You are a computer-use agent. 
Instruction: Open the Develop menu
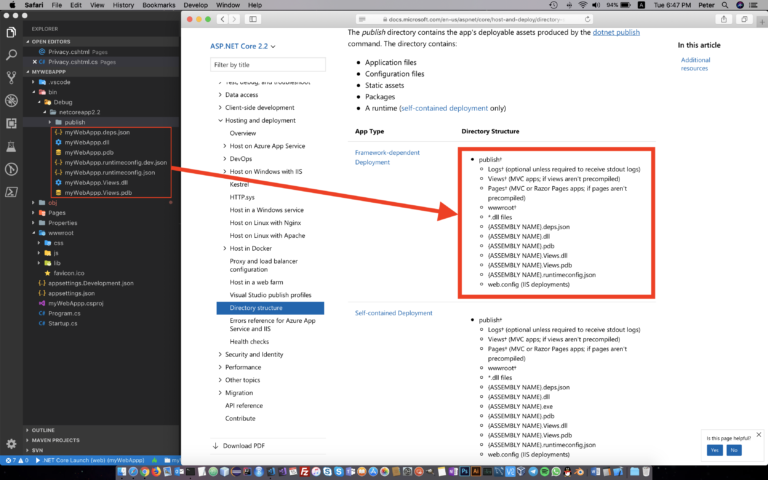[195, 5]
